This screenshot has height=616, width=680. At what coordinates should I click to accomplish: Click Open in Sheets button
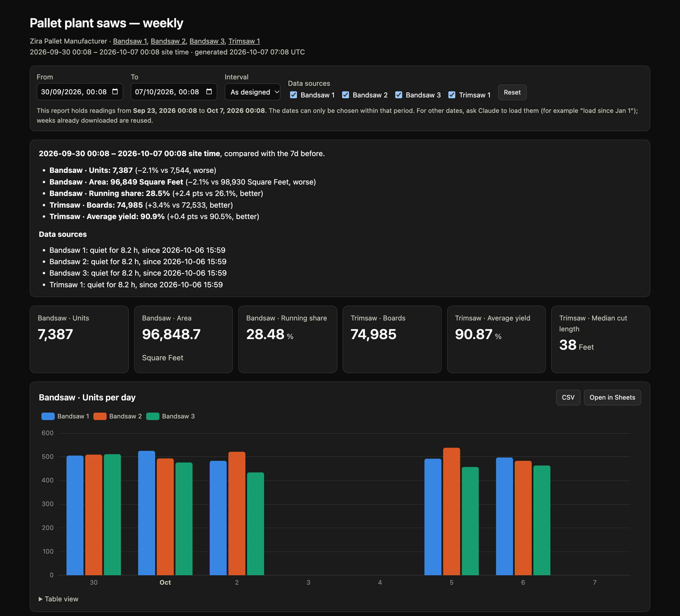(612, 397)
